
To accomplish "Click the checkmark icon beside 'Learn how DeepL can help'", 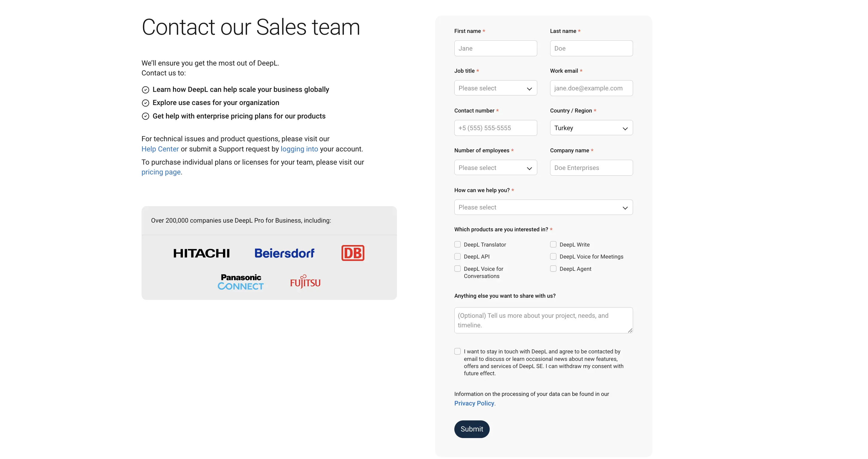I will [145, 89].
